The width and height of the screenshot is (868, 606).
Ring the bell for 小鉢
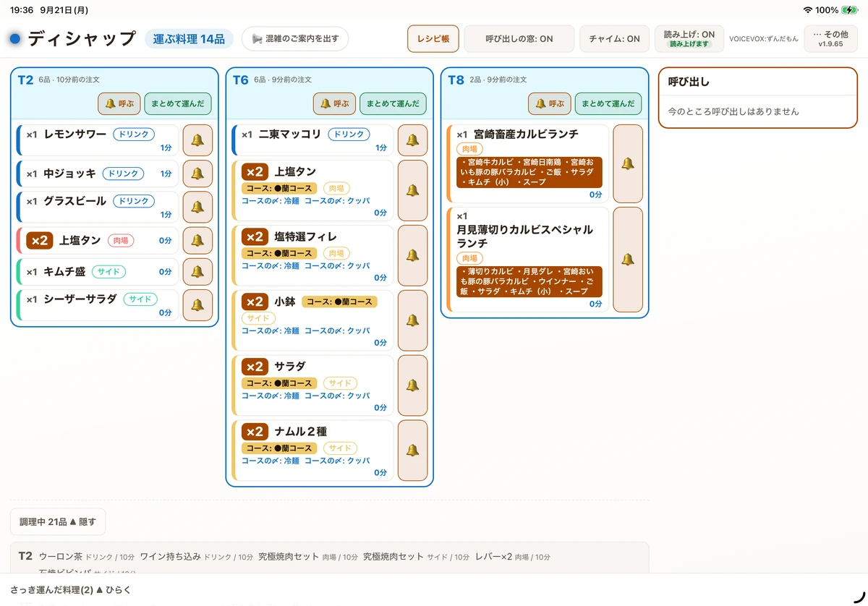412,320
